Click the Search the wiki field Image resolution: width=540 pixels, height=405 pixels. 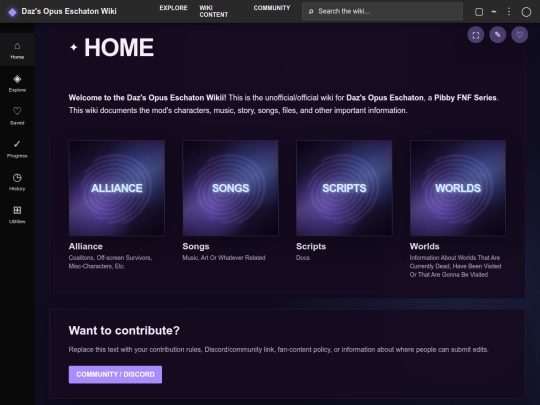pyautogui.click(x=382, y=11)
